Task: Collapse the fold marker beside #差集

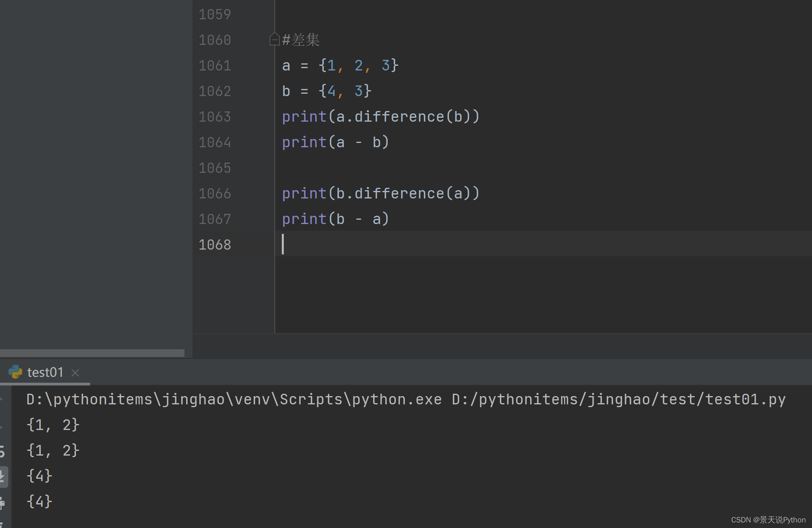Action: point(274,39)
